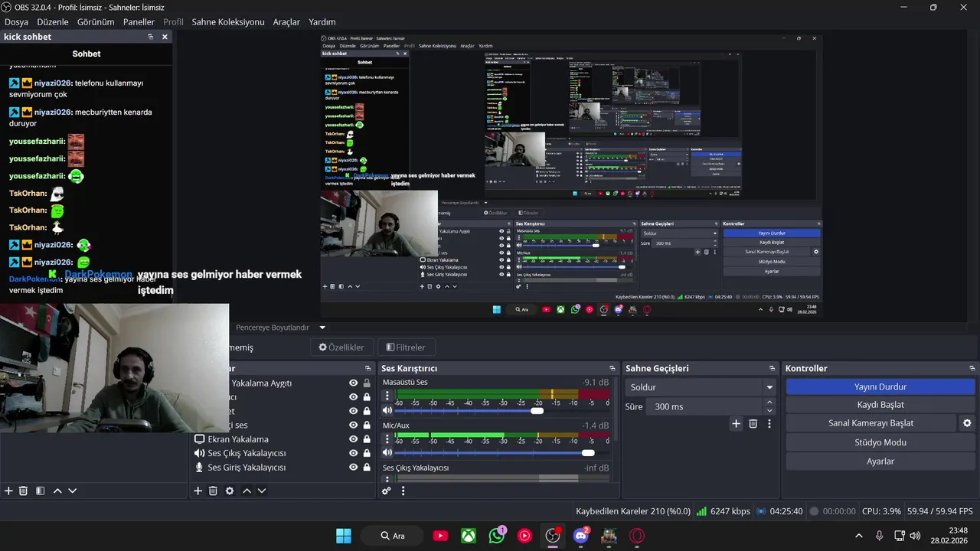The image size is (980, 551).
Task: Open the Yardım menu
Action: click(x=322, y=22)
